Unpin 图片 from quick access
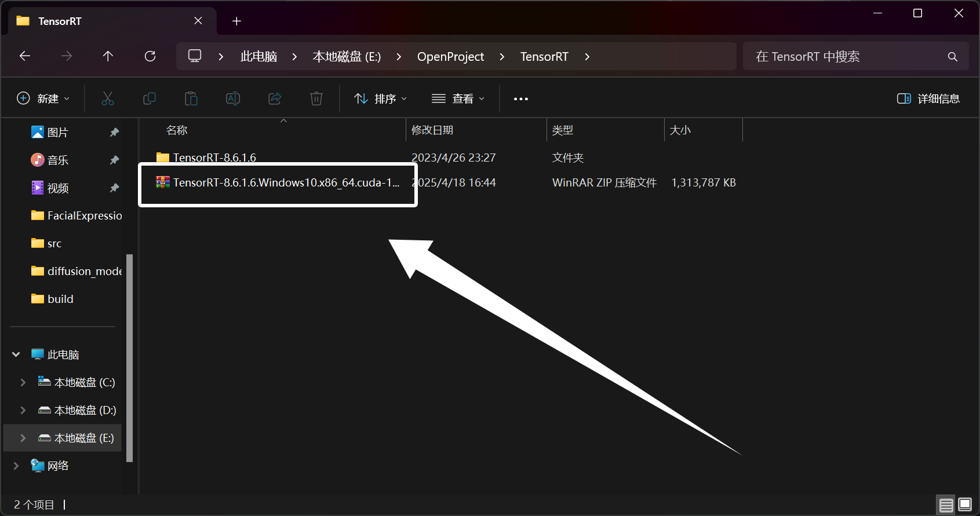This screenshot has width=980, height=516. click(114, 132)
